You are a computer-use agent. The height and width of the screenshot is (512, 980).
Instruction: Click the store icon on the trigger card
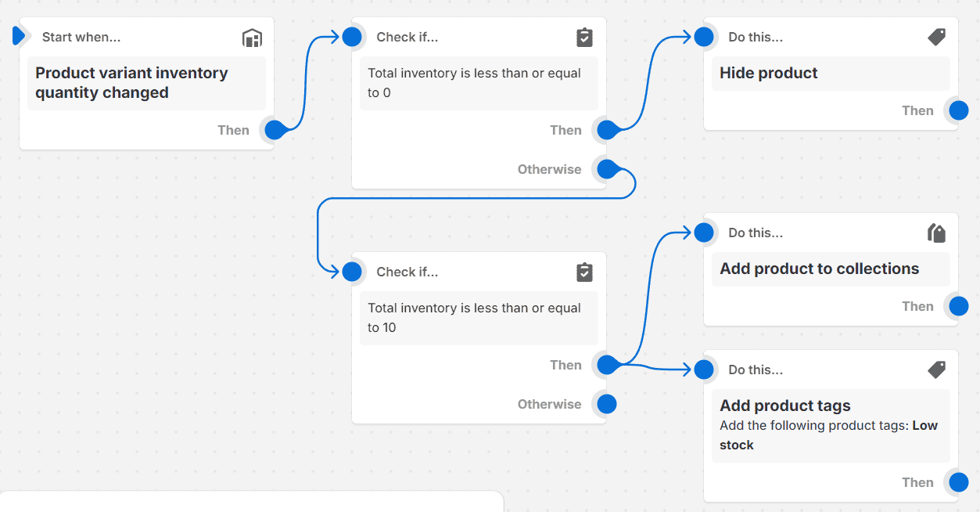(252, 37)
